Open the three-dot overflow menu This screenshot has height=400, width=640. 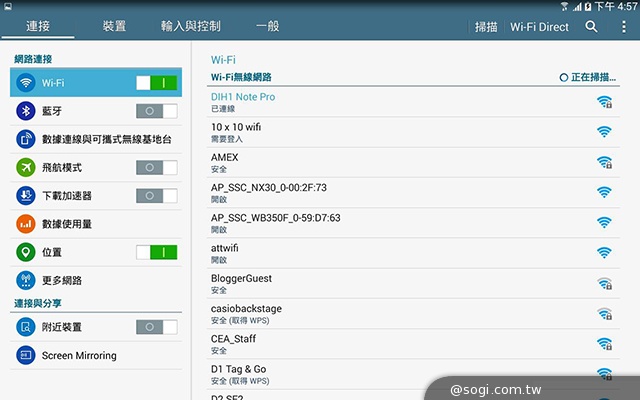coord(624,27)
